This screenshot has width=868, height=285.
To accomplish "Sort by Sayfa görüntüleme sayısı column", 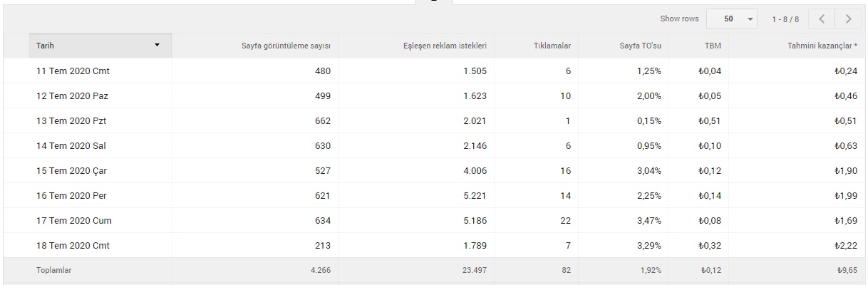I will (286, 46).
